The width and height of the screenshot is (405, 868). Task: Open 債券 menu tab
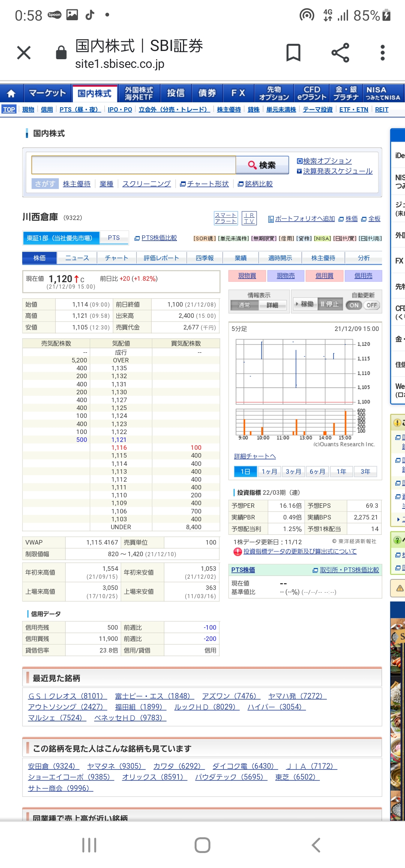click(207, 93)
